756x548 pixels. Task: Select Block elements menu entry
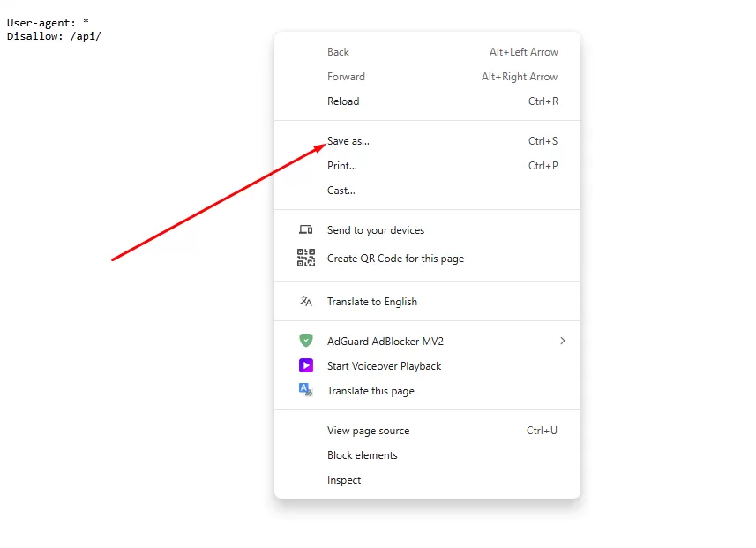coord(363,455)
